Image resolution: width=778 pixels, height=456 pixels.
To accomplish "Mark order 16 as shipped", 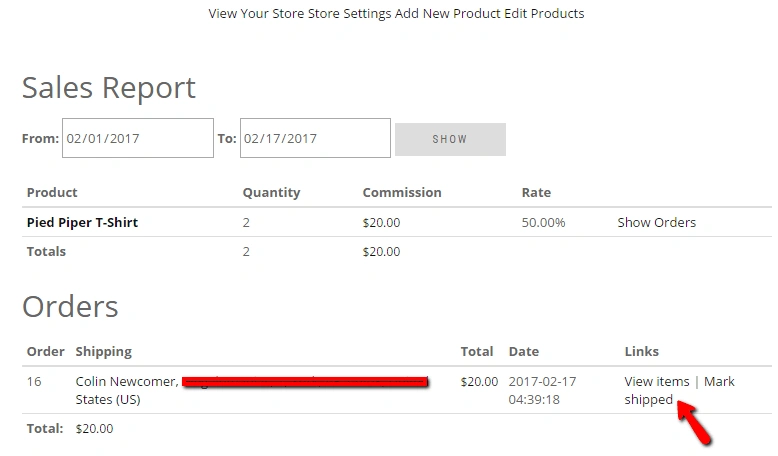I will [680, 390].
